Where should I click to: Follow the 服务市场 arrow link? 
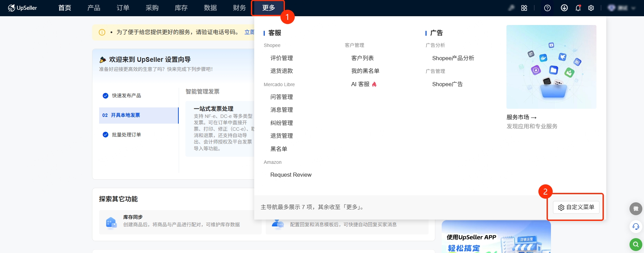[x=521, y=117]
